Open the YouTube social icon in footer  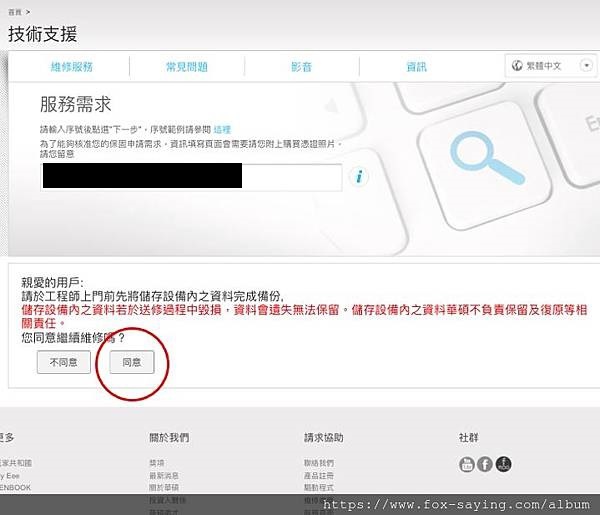(x=466, y=464)
